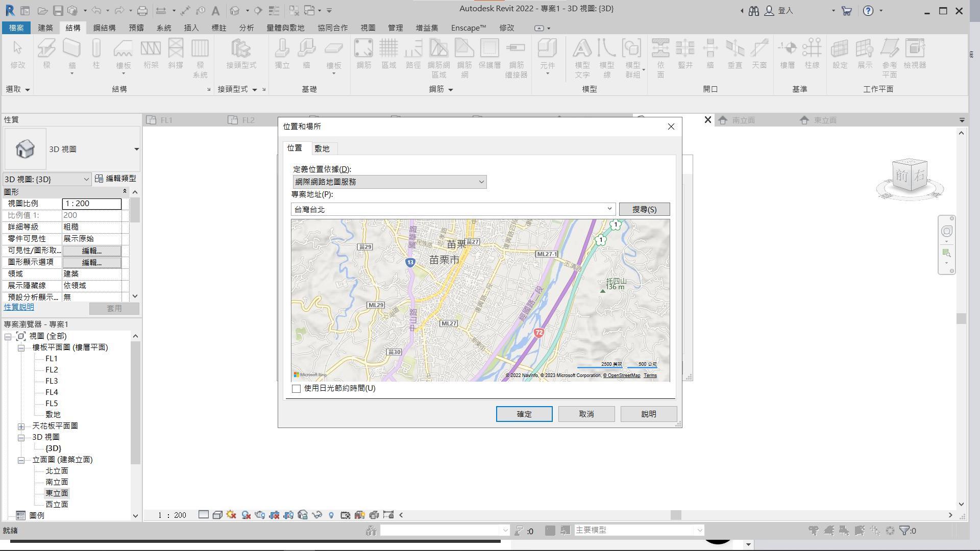Select the 模型線 (Model Line) tool
Image resolution: width=980 pixels, height=551 pixels.
click(606, 59)
